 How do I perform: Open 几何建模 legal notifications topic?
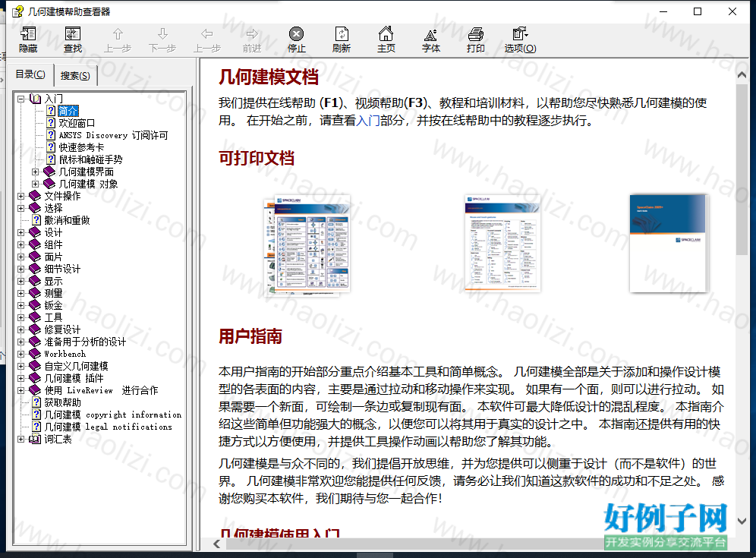point(109,427)
